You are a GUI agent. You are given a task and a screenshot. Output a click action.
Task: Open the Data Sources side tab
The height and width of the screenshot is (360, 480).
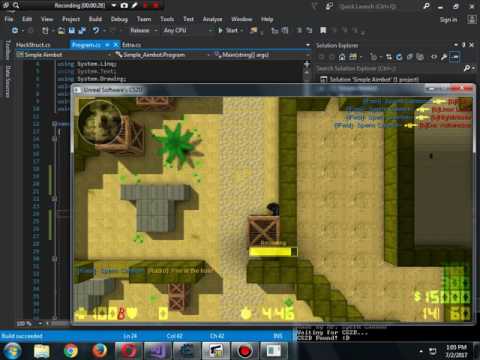pyautogui.click(x=8, y=81)
